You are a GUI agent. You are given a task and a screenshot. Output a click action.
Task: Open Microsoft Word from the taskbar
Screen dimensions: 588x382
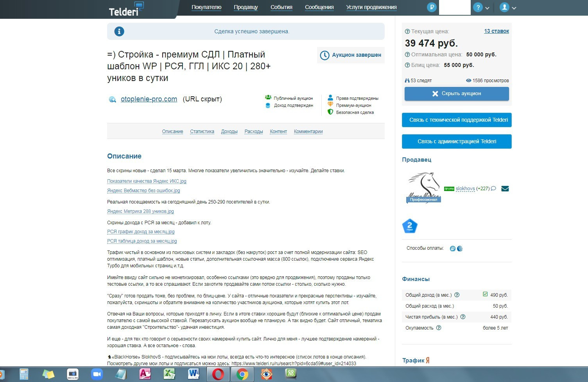[194, 374]
